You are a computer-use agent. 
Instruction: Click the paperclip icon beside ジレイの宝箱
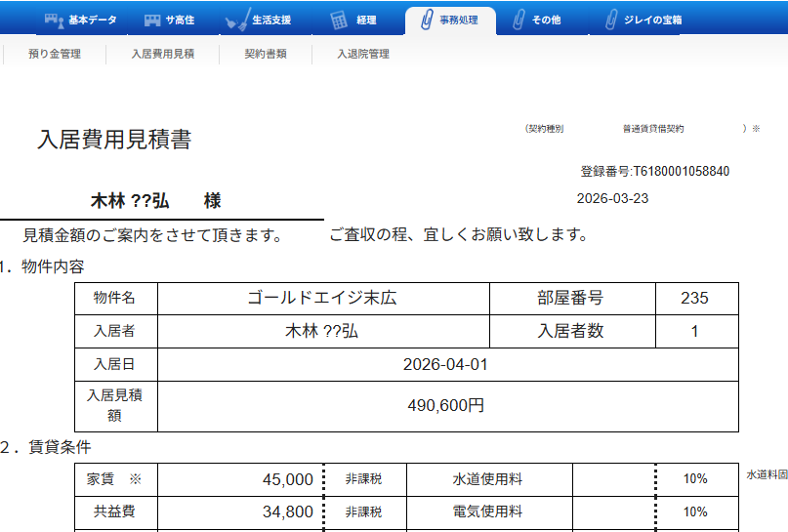pos(611,20)
